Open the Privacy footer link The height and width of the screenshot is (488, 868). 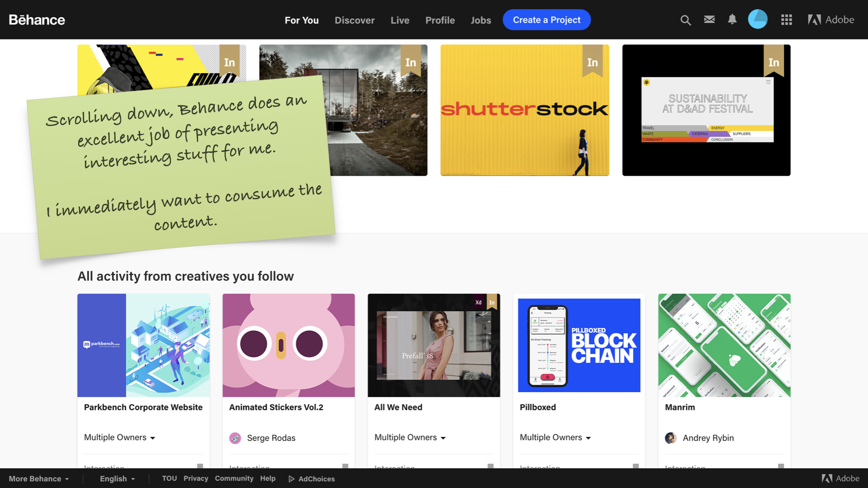(x=196, y=479)
